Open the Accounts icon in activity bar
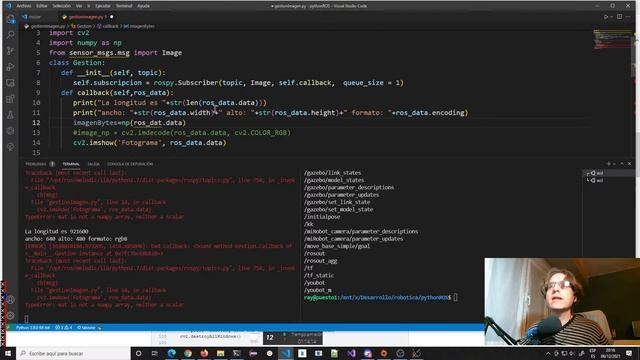 coord(11,300)
